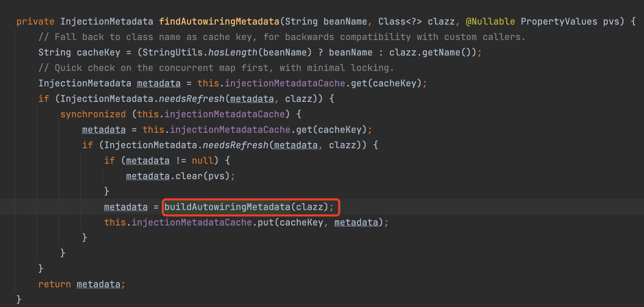
Task: Click the first needsRefresh method call
Action: pos(192,99)
